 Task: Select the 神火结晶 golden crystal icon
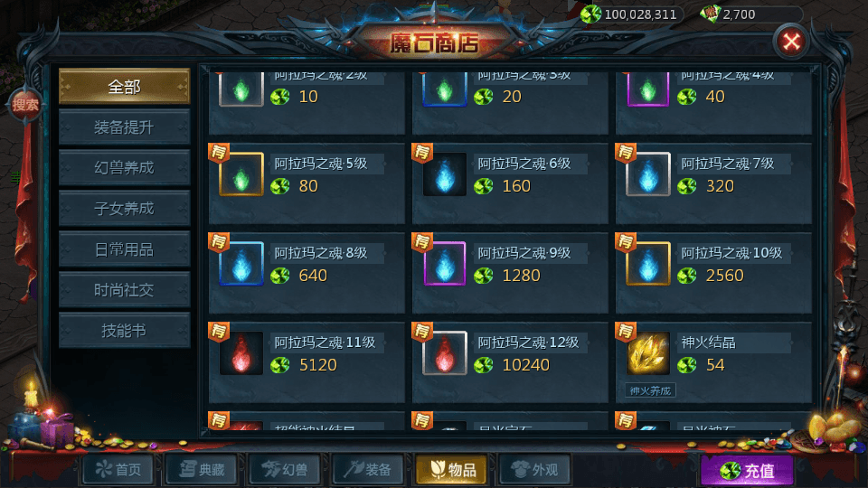point(648,353)
